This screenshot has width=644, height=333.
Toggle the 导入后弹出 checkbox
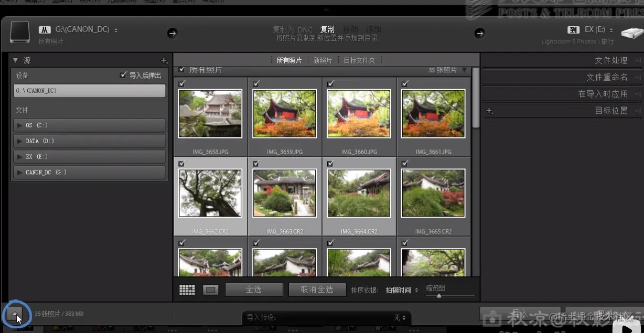(123, 76)
